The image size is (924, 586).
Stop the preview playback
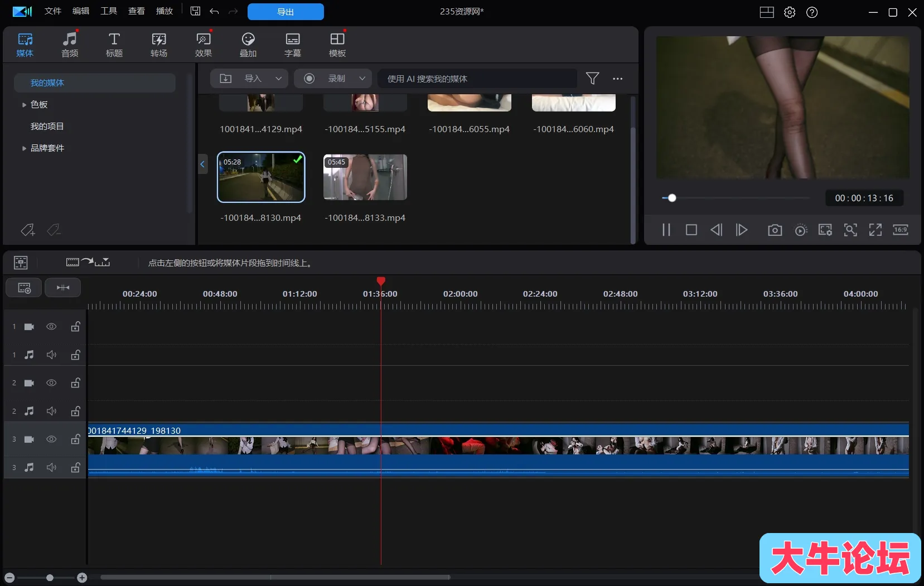tap(691, 230)
